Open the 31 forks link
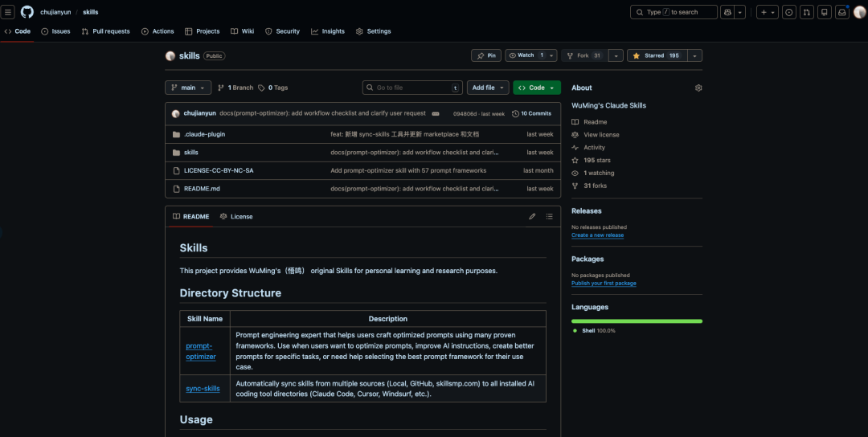868x437 pixels. point(590,186)
